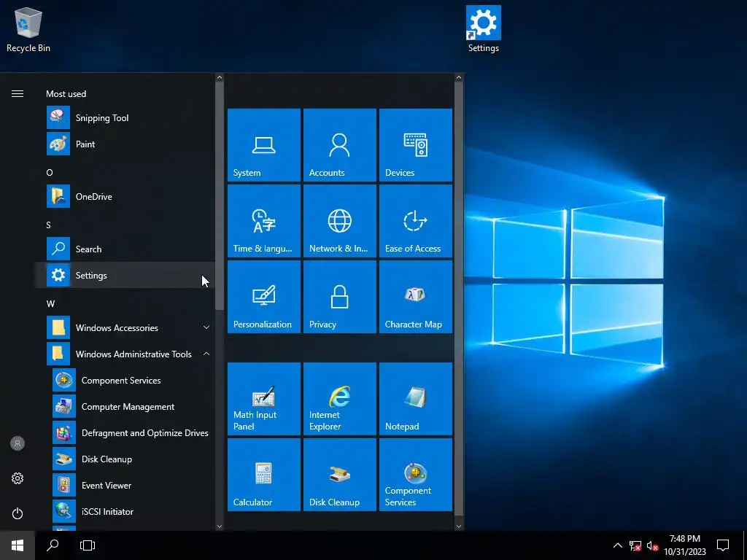Launch Paint from the app list
The image size is (747, 560).
(x=125, y=144)
